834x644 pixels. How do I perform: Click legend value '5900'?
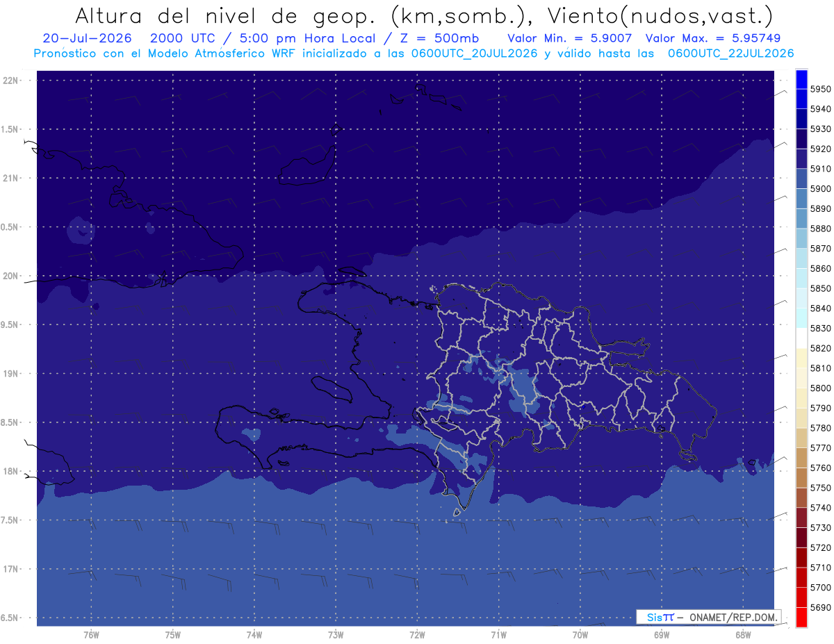[x=821, y=189]
